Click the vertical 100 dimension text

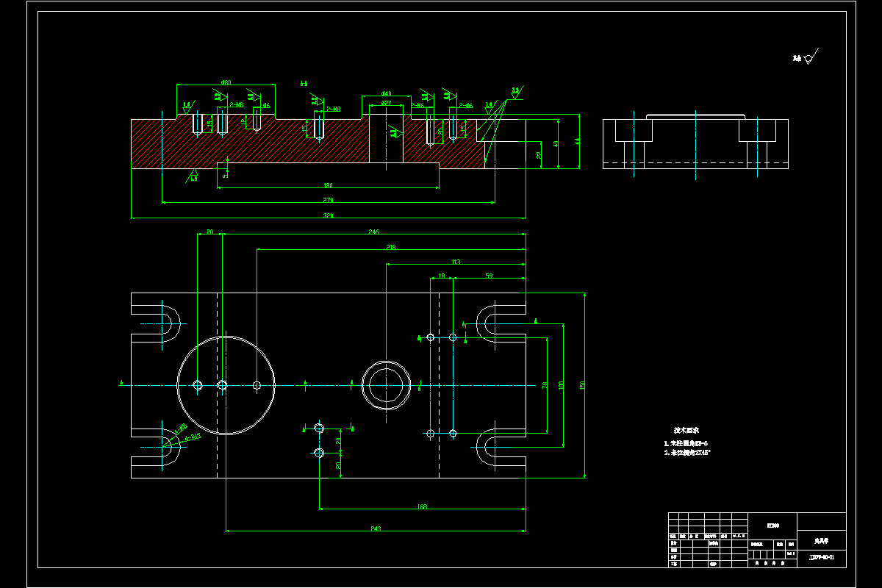point(561,384)
